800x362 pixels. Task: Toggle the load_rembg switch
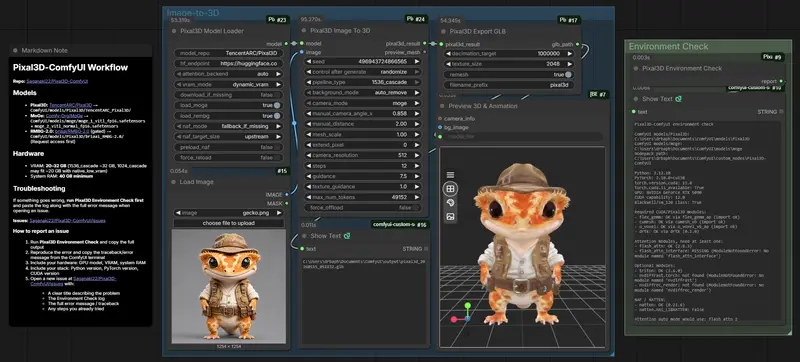pyautogui.click(x=277, y=116)
